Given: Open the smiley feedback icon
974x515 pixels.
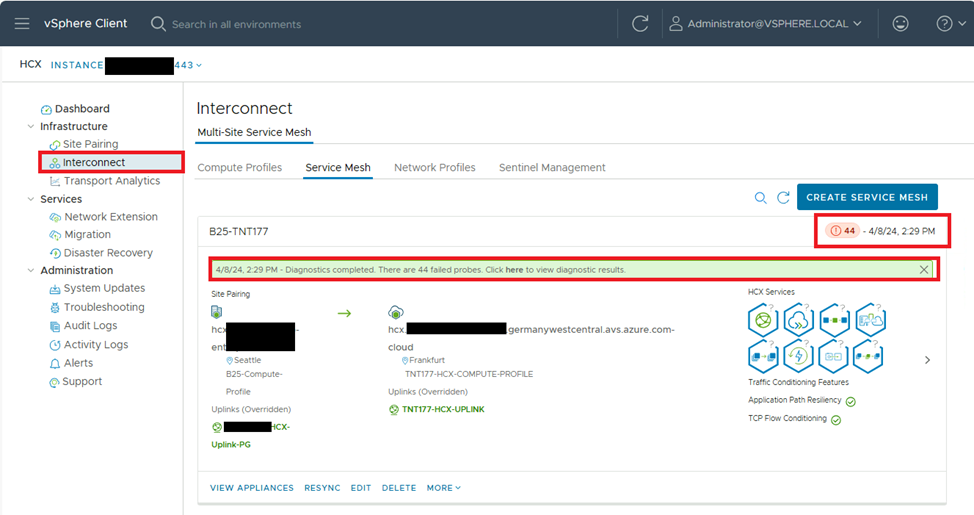Looking at the screenshot, I should tap(900, 24).
